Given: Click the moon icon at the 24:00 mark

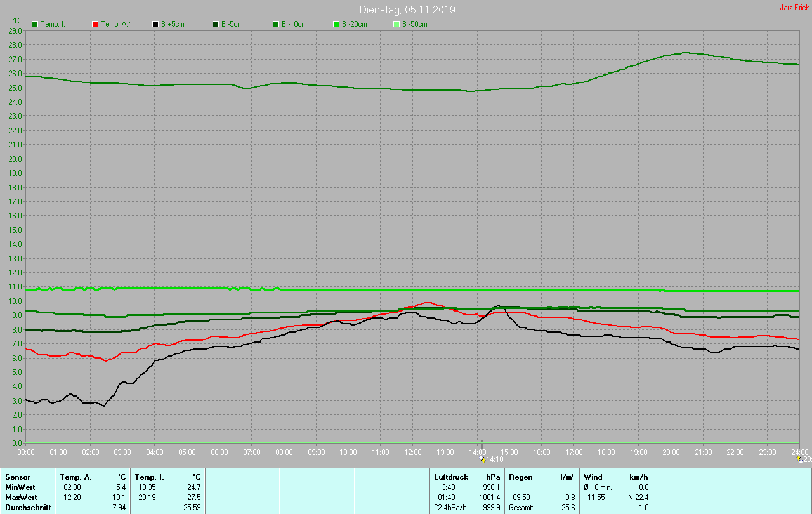Looking at the screenshot, I should coord(799,458).
